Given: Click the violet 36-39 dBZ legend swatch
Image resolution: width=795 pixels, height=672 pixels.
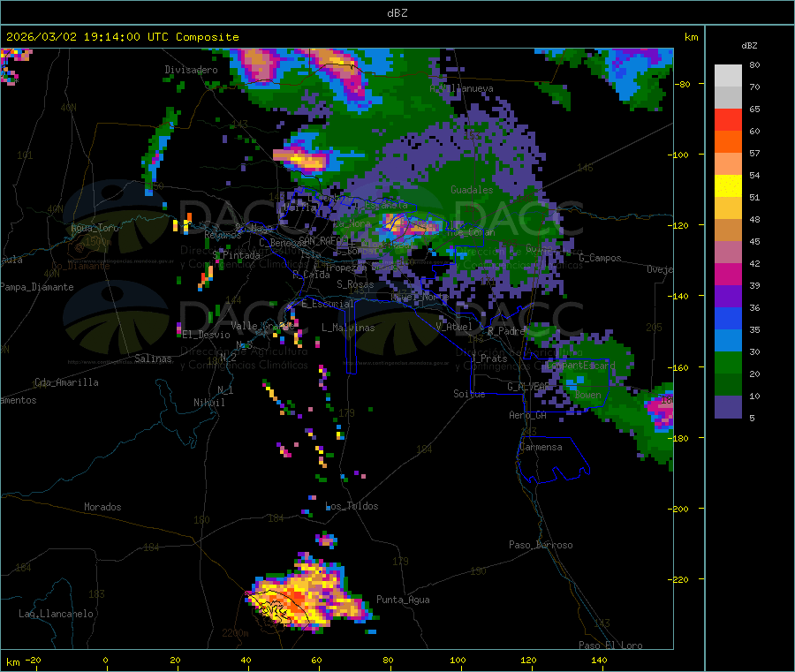Looking at the screenshot, I should (x=728, y=297).
